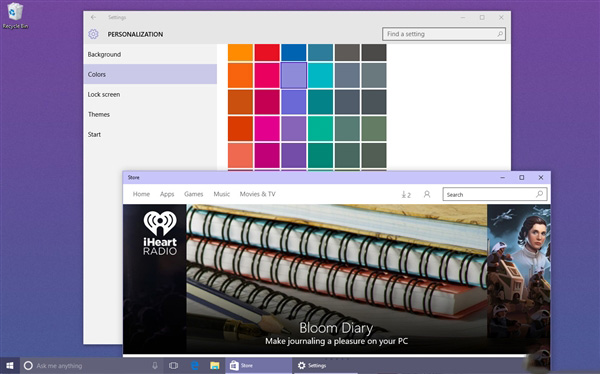Open the Star Wars featured tile in Store
The height and width of the screenshot is (374, 600).
pyautogui.click(x=519, y=279)
